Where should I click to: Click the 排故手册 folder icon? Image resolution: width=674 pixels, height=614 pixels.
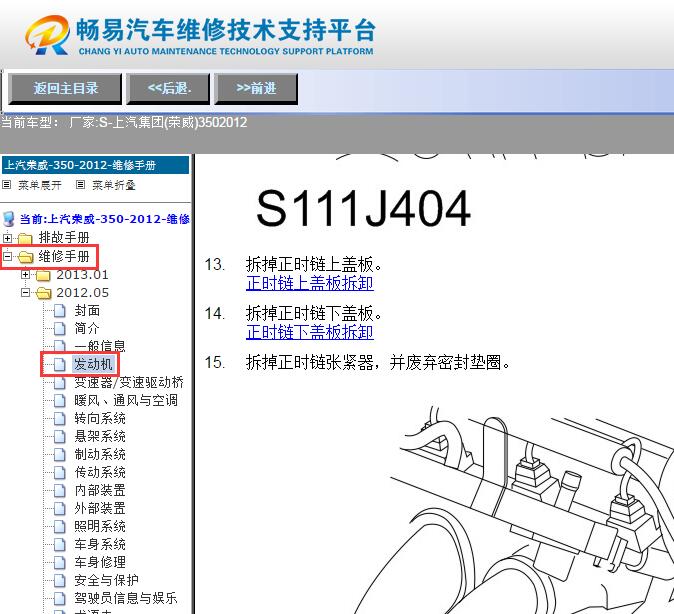[x=25, y=238]
